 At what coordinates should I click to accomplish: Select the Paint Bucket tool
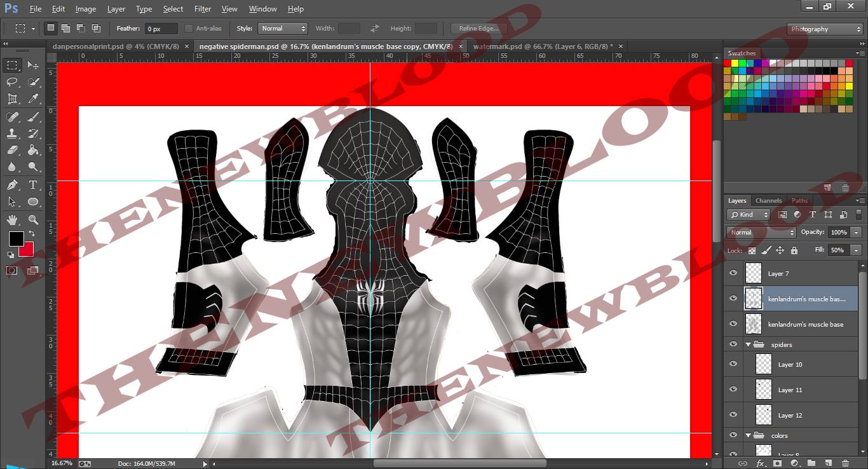tap(33, 151)
